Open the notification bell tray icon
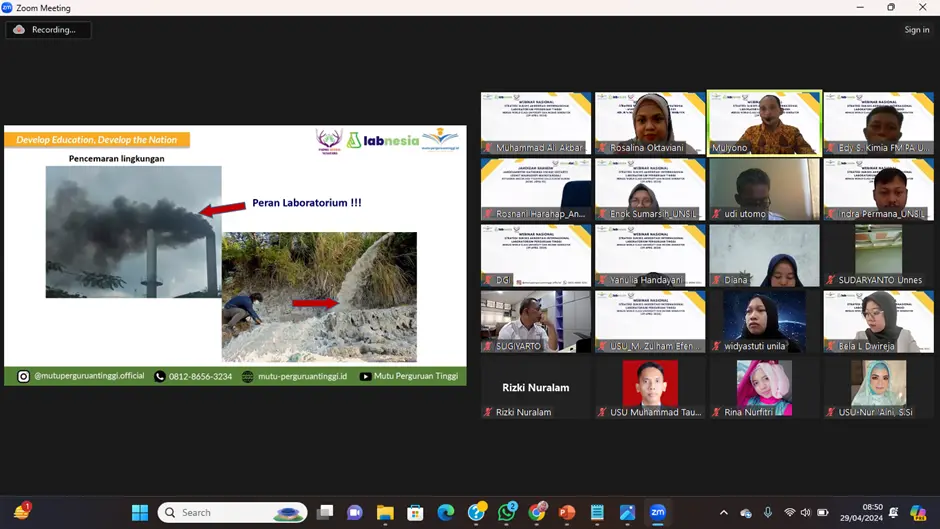940x529 pixels. click(x=894, y=512)
